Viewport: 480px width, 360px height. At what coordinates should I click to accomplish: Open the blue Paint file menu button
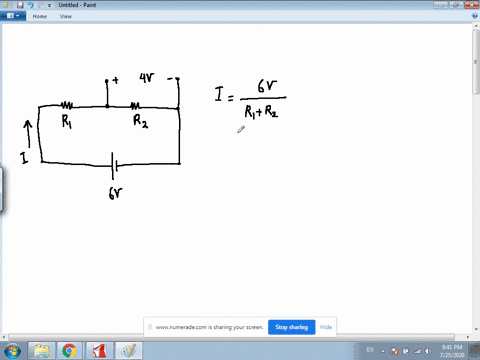tap(13, 16)
